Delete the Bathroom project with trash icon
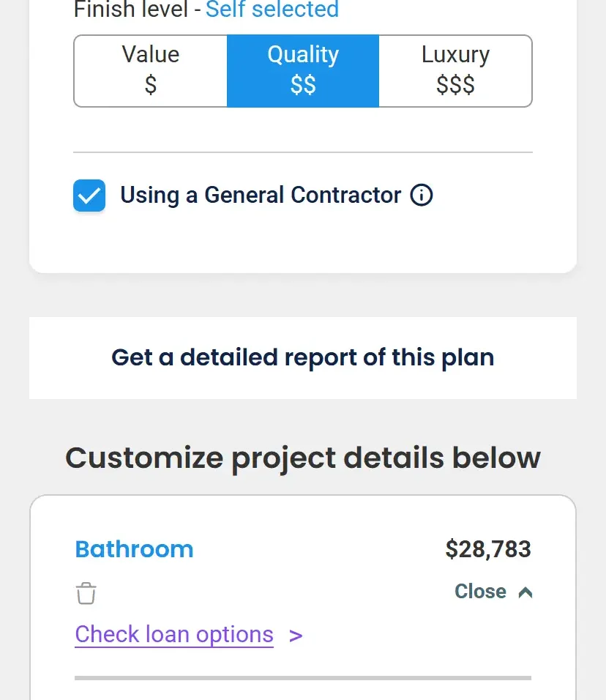 pos(86,593)
